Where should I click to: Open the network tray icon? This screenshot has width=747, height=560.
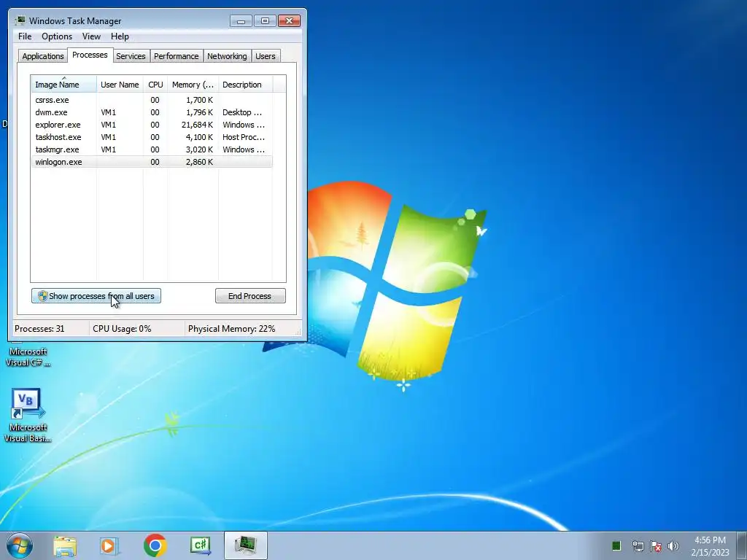coord(638,546)
